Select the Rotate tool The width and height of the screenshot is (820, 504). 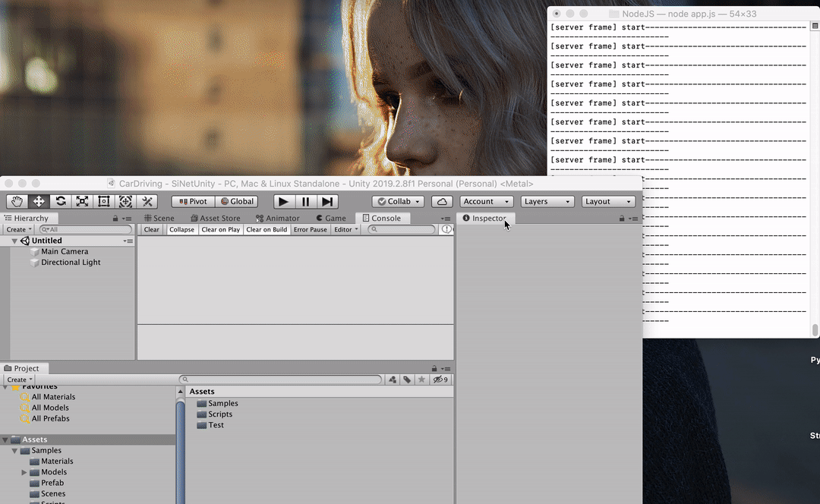tap(61, 201)
